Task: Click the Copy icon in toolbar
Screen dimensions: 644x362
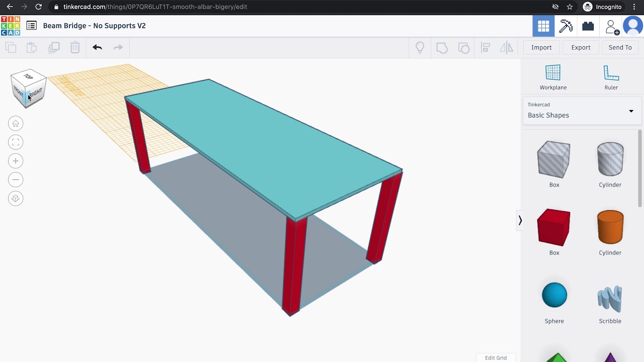Action: click(11, 47)
